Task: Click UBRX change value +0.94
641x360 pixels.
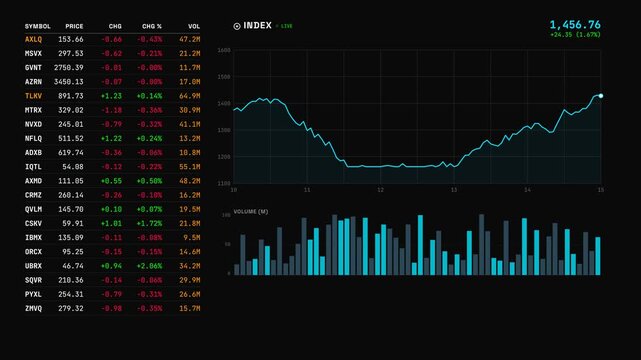Action: coord(111,266)
